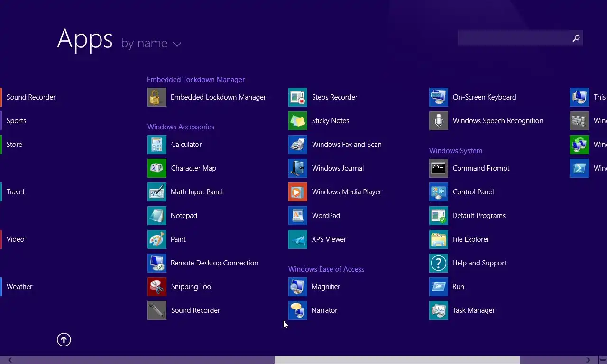The height and width of the screenshot is (364, 607).
Task: Click the 'Task Manager' label
Action: (474, 310)
